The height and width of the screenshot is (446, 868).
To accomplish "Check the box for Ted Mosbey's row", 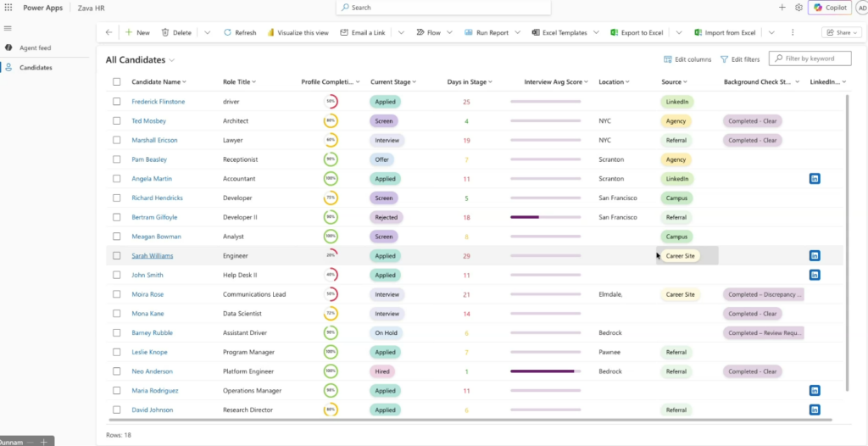I will (x=117, y=121).
